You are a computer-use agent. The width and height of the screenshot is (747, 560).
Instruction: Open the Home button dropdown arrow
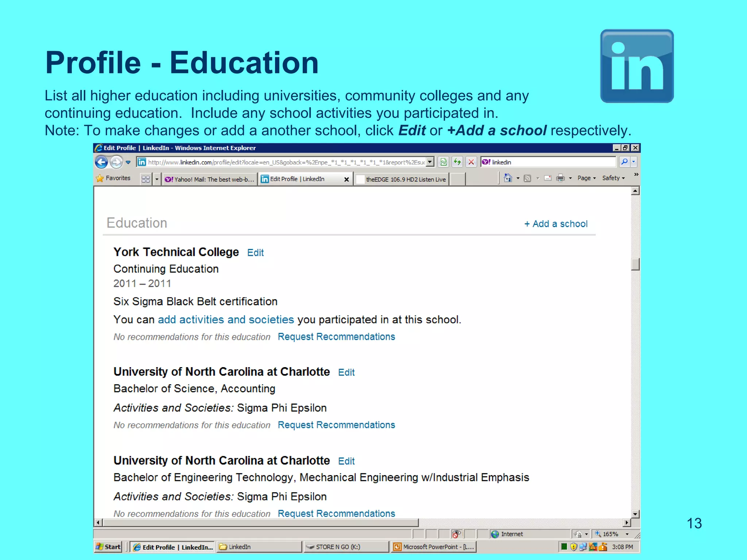pyautogui.click(x=518, y=178)
